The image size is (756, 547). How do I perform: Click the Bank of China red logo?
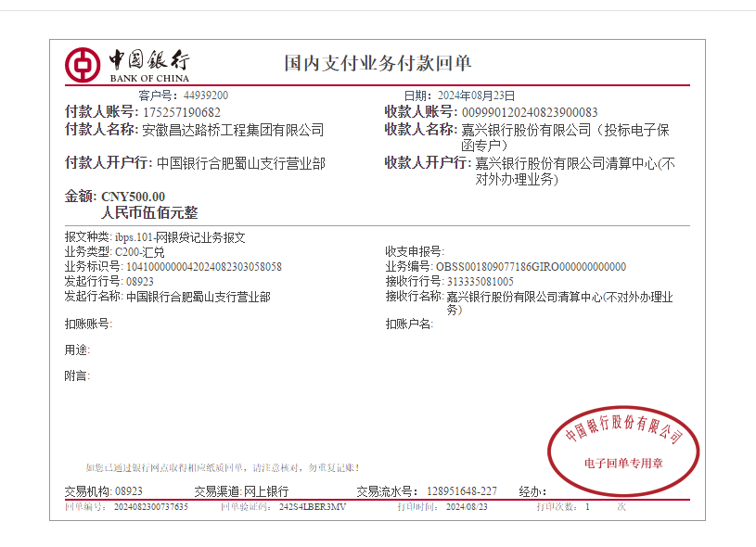82,64
